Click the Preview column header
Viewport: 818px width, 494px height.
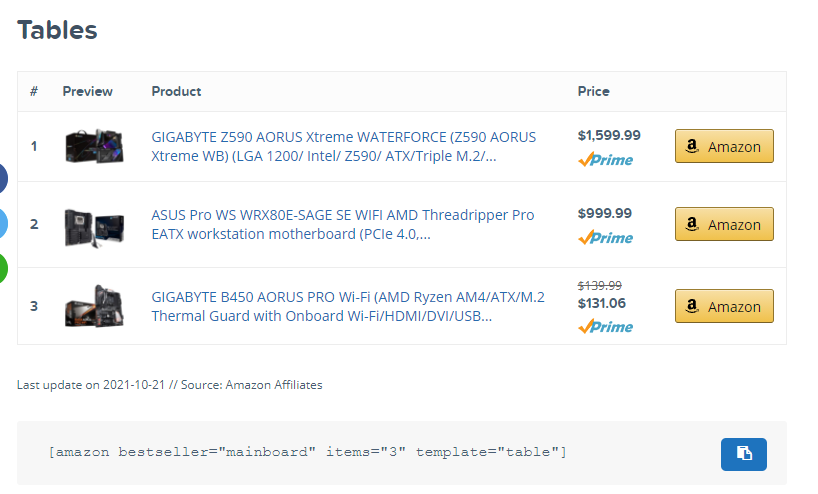pos(88,91)
